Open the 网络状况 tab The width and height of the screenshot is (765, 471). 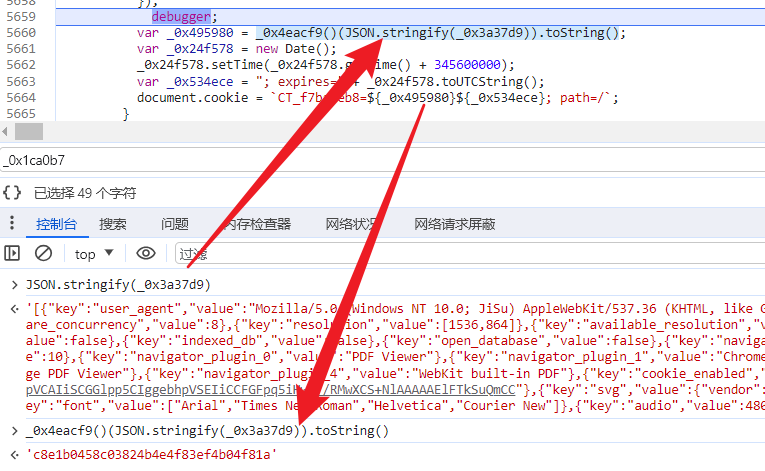pyautogui.click(x=351, y=224)
